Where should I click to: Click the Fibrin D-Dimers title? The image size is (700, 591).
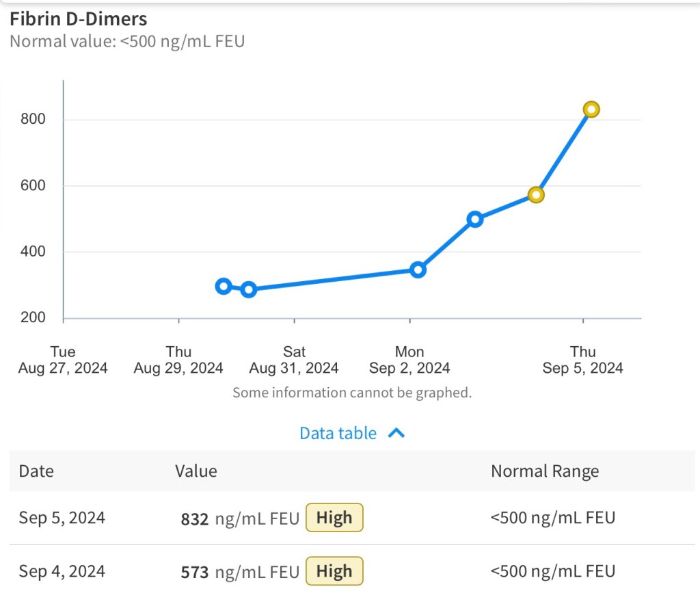click(79, 18)
